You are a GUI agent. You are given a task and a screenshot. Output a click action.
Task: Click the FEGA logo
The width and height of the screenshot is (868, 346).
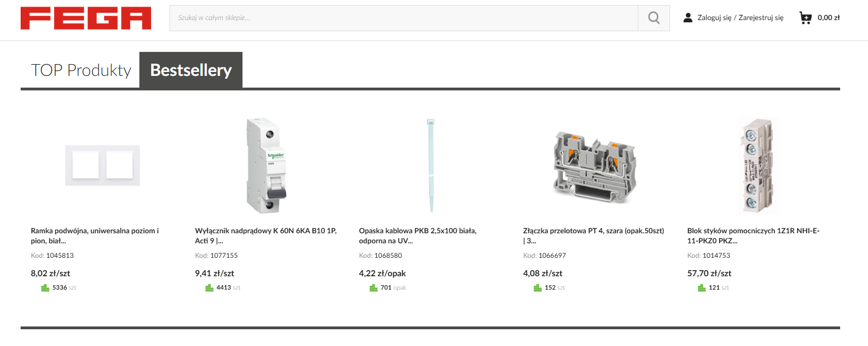(x=86, y=18)
